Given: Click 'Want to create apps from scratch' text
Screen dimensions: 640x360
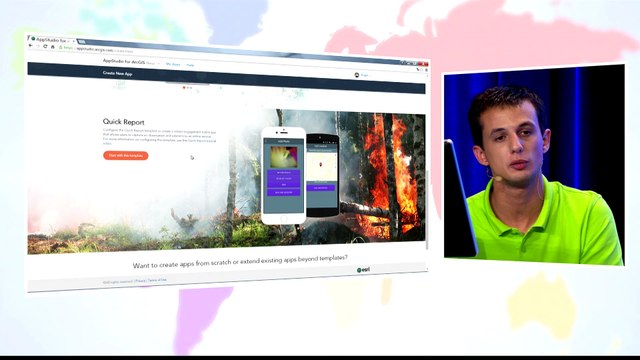Looking at the screenshot, I should point(240,261).
